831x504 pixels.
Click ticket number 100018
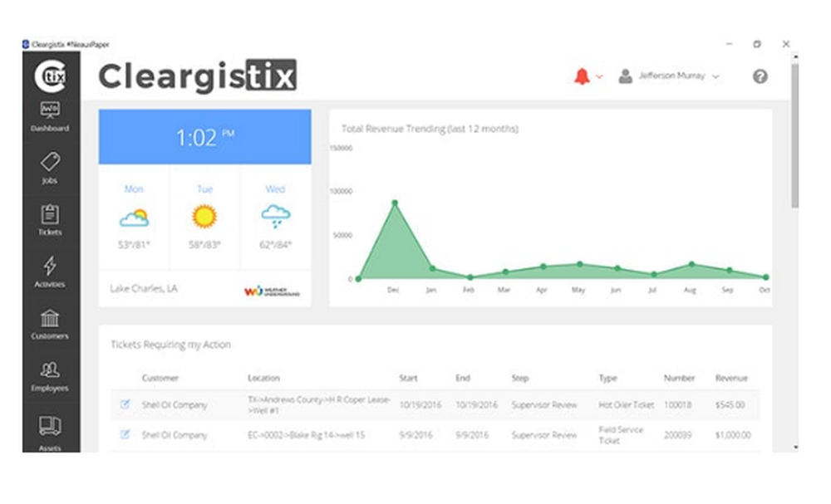677,405
